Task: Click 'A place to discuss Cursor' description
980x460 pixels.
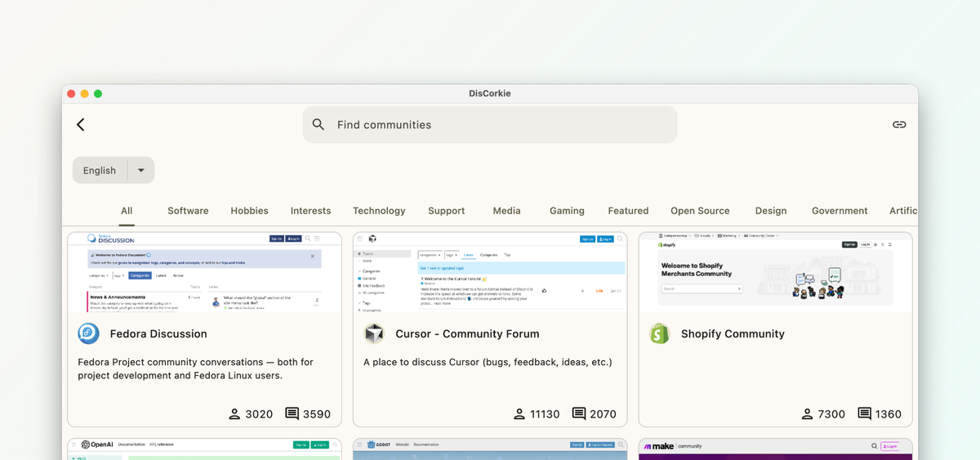Action: [x=488, y=362]
